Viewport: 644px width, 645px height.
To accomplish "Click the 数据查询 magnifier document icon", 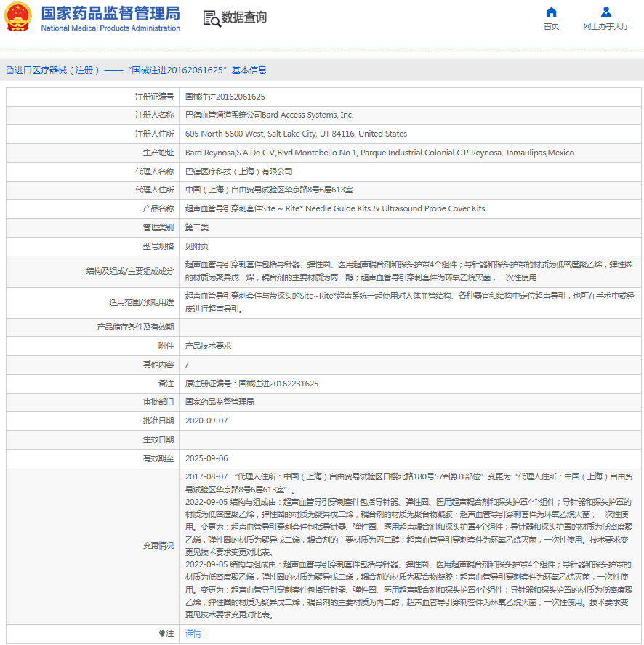I will 212,18.
